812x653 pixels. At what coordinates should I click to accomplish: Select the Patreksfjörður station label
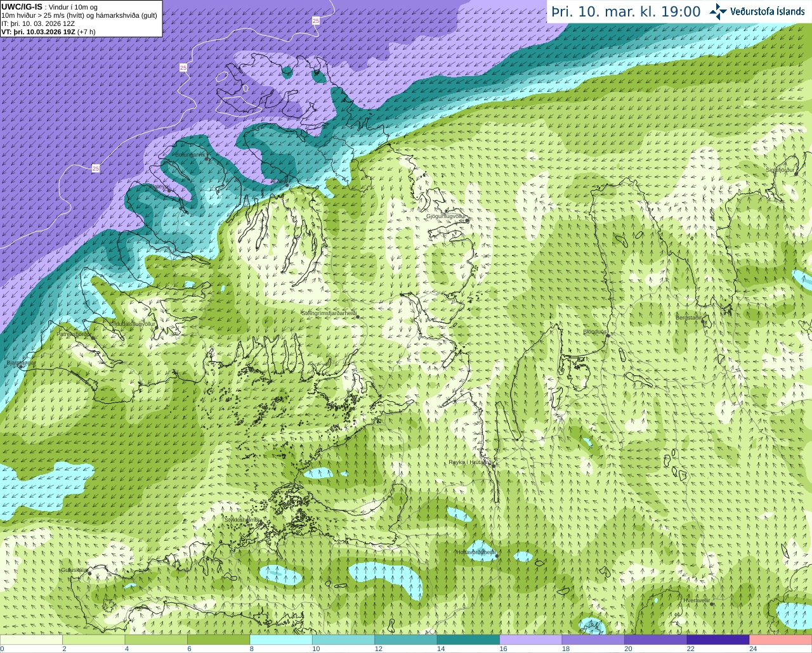pos(74,333)
